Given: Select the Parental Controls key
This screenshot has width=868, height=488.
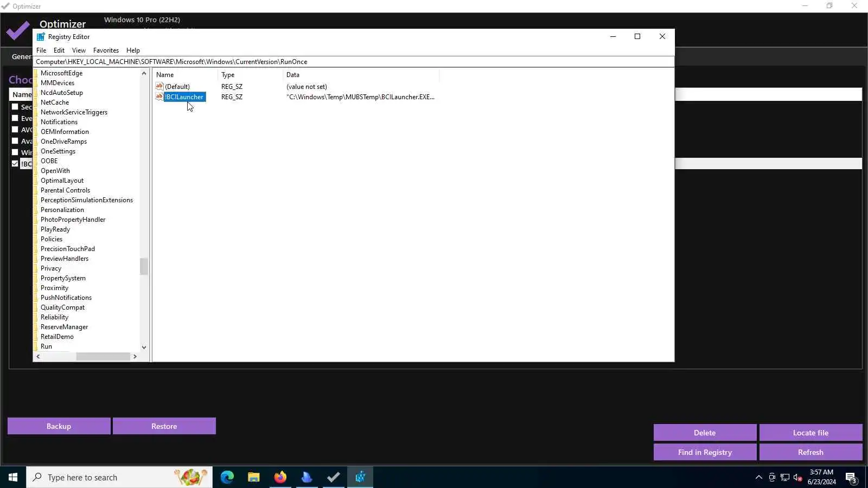Looking at the screenshot, I should tap(65, 190).
